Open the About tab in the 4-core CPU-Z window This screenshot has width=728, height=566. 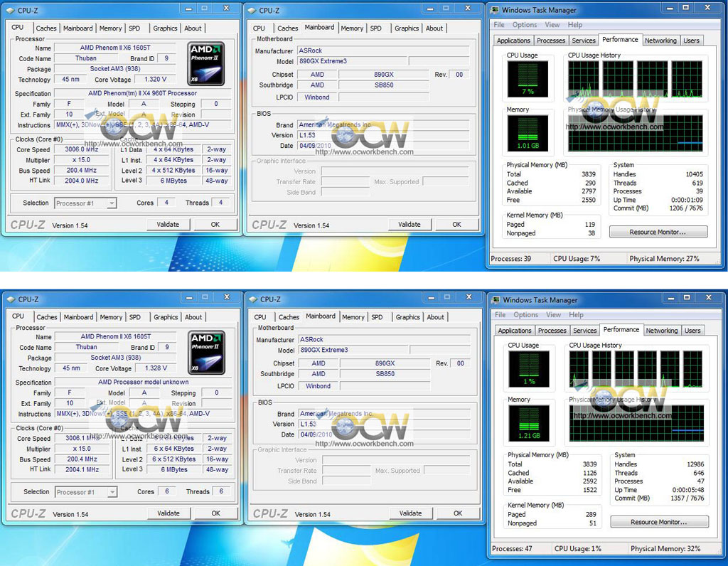click(193, 28)
